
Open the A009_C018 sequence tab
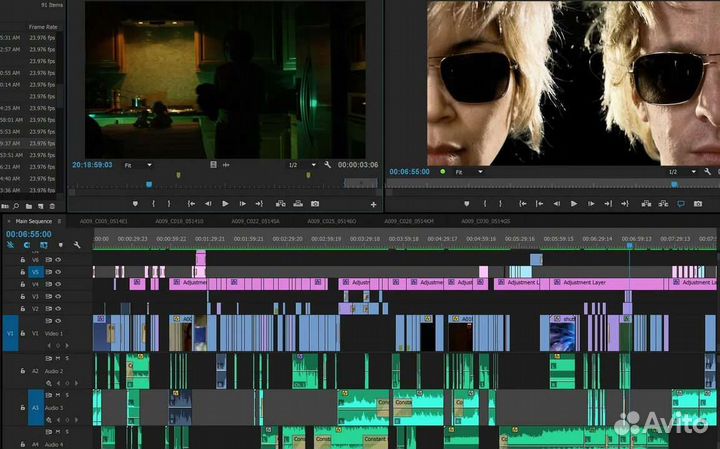[x=181, y=221]
